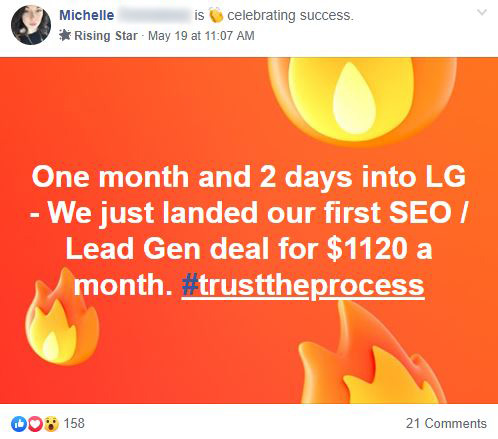Image resolution: width=498 pixels, height=439 pixels.
Task: Click the Wow face reaction icon
Action: (51, 424)
